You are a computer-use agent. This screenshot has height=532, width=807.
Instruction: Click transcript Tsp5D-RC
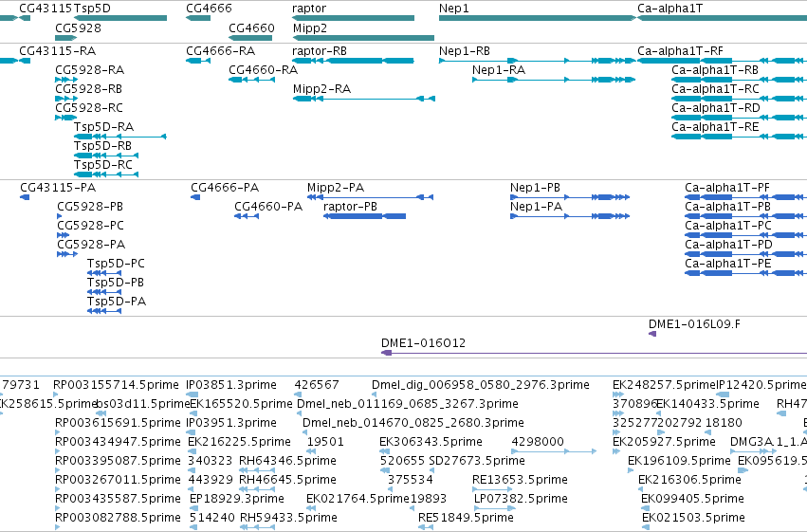click(x=103, y=165)
